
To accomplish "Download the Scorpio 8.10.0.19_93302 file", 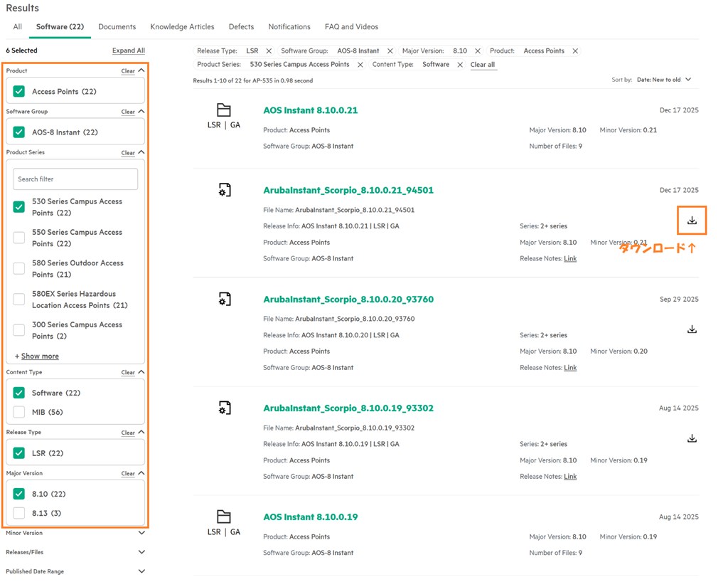I will pos(692,438).
